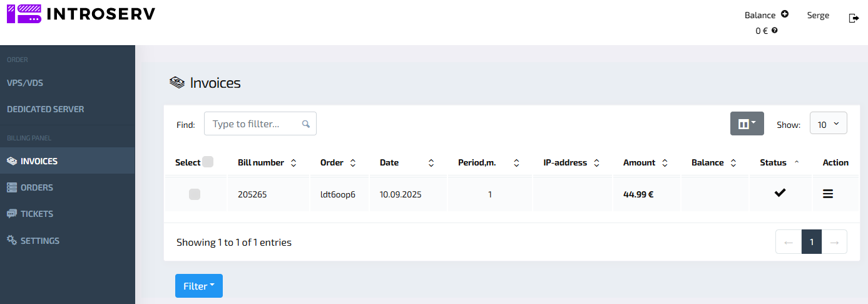
Task: Click the Action column header
Action: click(835, 162)
